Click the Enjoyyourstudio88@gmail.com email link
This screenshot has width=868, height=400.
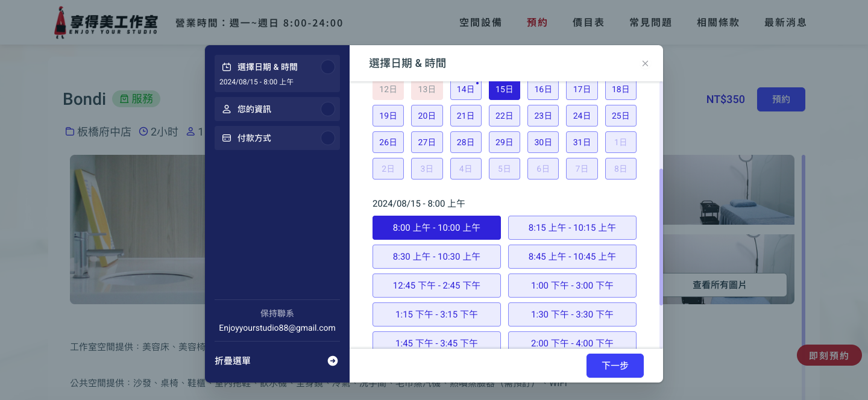[277, 328]
